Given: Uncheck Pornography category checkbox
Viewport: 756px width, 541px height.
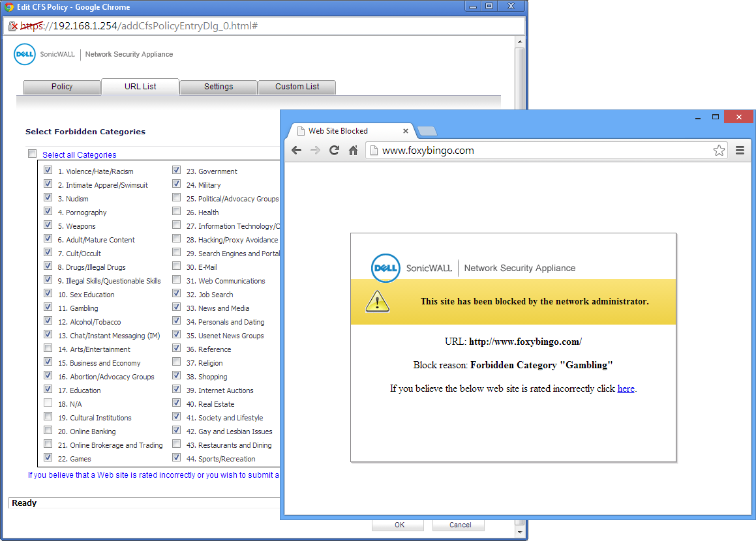Looking at the screenshot, I should coord(48,211).
